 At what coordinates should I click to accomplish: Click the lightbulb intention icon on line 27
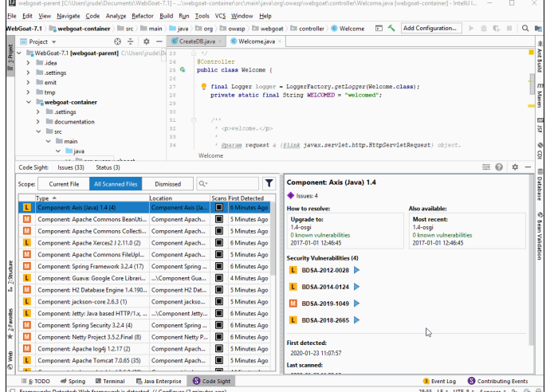tap(204, 86)
